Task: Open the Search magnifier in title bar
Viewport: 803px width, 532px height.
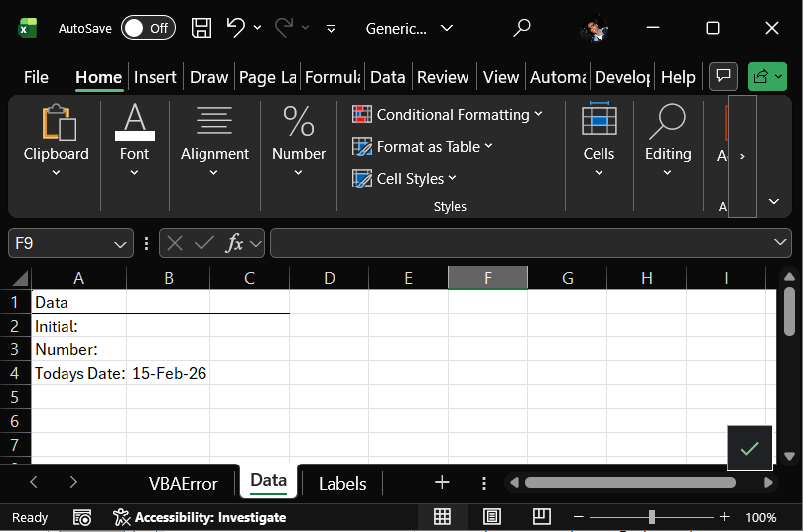Action: 522,28
